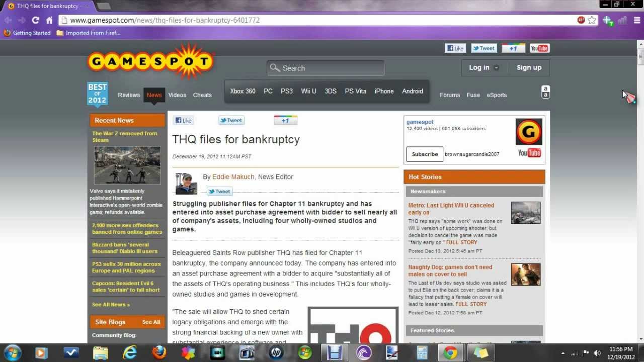Select the Xbox 360 platform tab

click(x=243, y=91)
